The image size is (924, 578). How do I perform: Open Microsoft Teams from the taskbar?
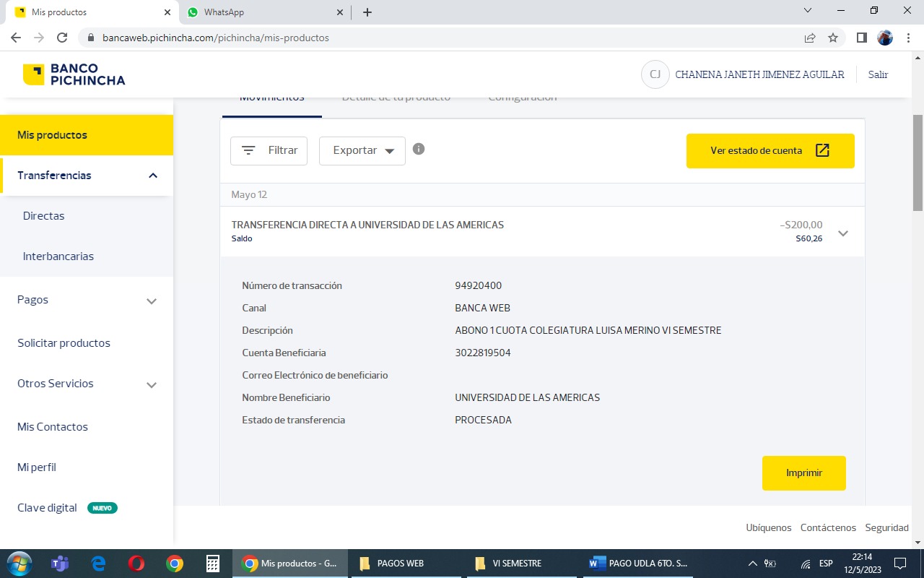59,564
